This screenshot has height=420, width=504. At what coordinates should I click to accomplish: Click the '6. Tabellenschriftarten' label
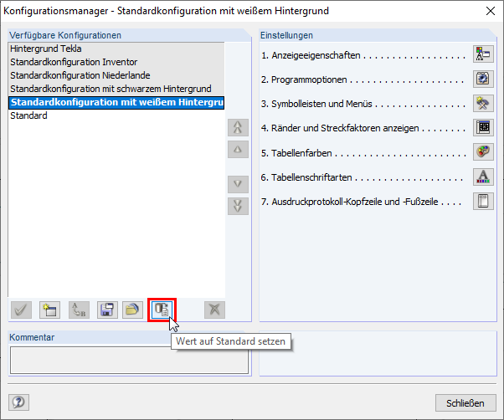coord(306,177)
